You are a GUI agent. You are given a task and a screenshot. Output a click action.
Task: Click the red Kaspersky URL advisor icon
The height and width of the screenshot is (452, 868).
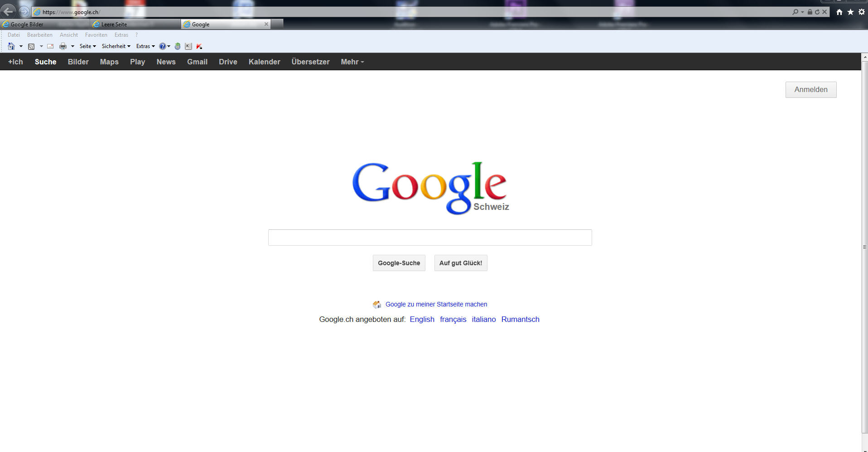(199, 46)
